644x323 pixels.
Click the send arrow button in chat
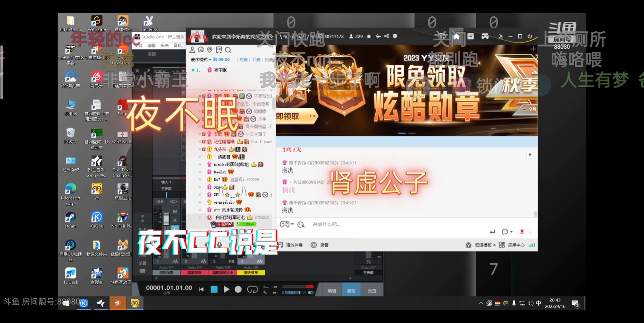point(493,232)
